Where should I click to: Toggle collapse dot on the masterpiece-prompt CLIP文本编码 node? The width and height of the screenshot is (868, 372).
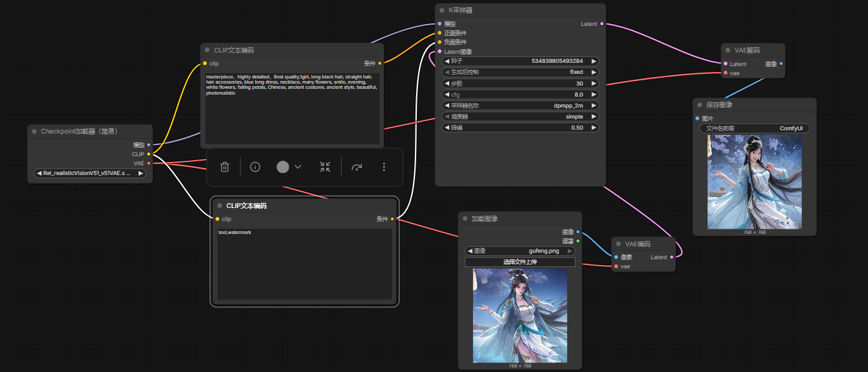(x=208, y=50)
